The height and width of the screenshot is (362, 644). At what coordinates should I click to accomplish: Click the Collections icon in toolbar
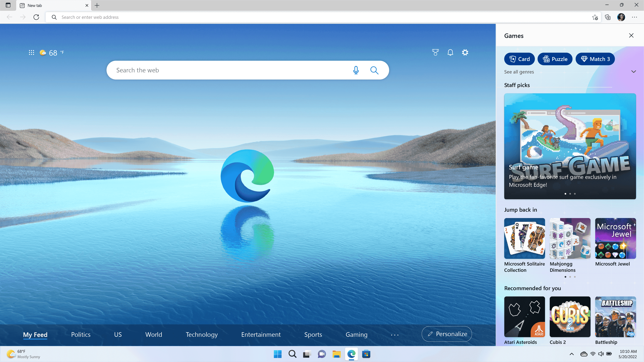pos(608,17)
